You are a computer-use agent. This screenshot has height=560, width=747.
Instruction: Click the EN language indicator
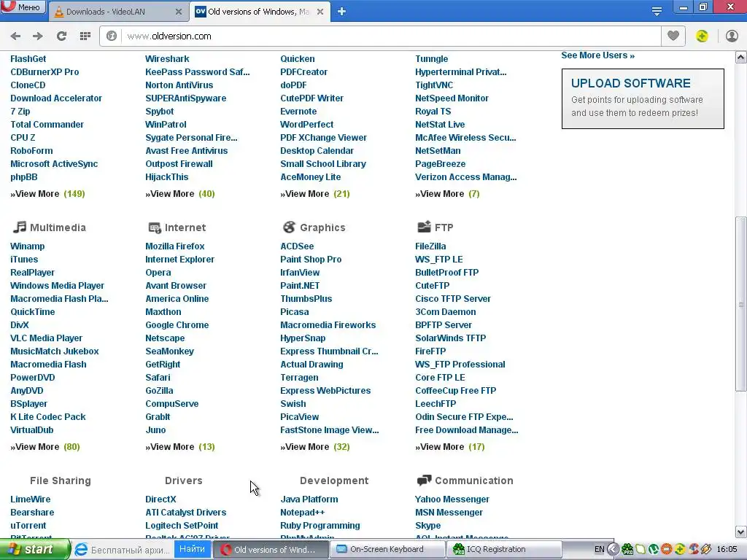click(x=599, y=550)
